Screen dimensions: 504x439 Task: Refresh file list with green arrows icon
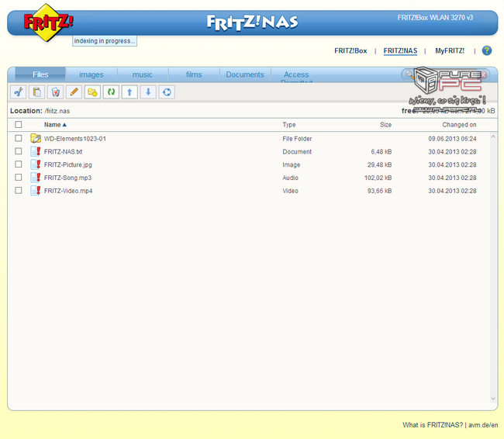(x=111, y=92)
